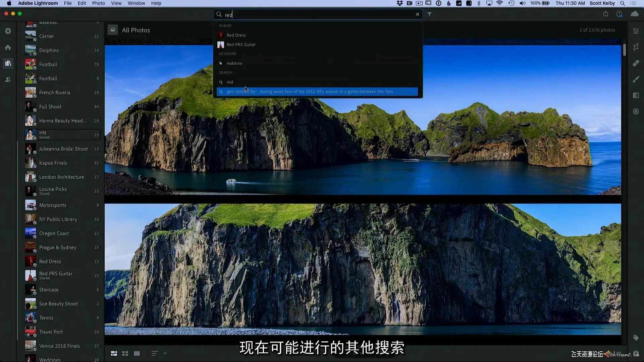Screen dimensions: 644x362
Task: Click the All Photos header icon
Action: tap(113, 30)
